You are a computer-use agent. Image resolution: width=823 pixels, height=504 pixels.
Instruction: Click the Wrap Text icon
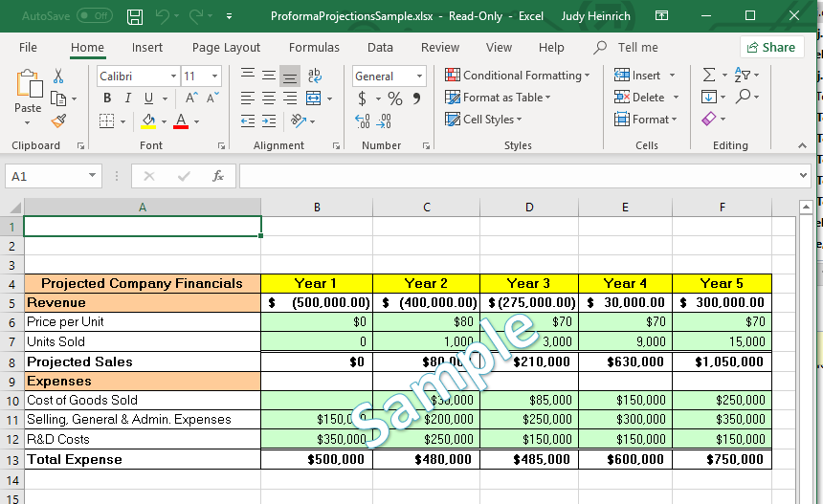314,76
